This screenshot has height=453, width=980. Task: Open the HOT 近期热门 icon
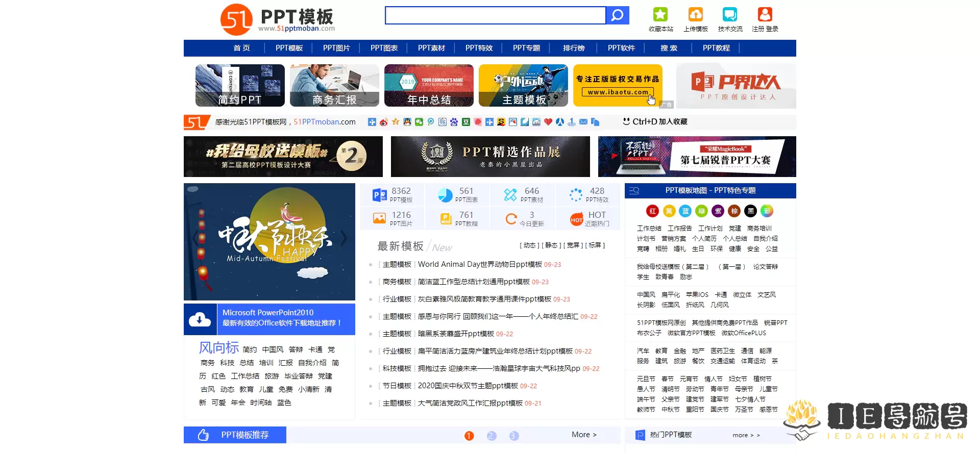coord(577,219)
